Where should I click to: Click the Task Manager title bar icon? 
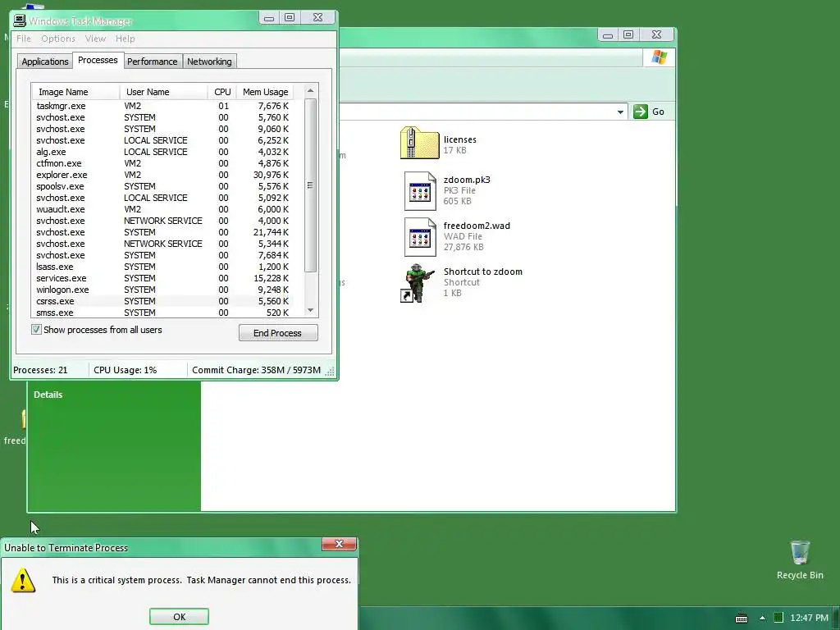click(20, 21)
